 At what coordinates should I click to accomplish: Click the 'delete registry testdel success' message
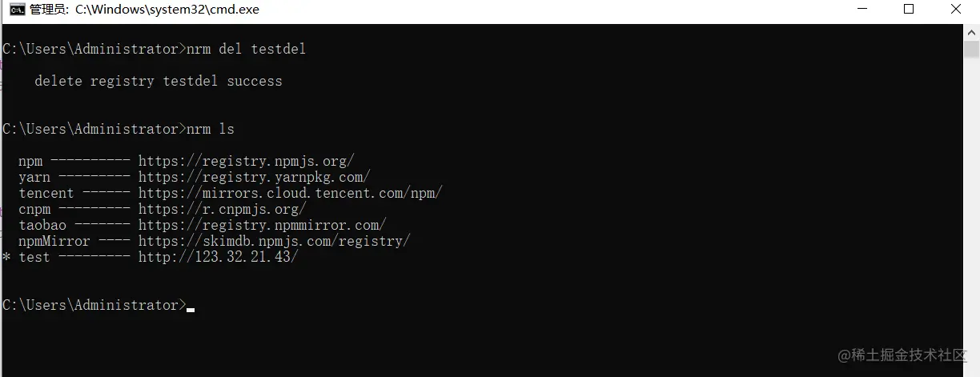click(158, 81)
